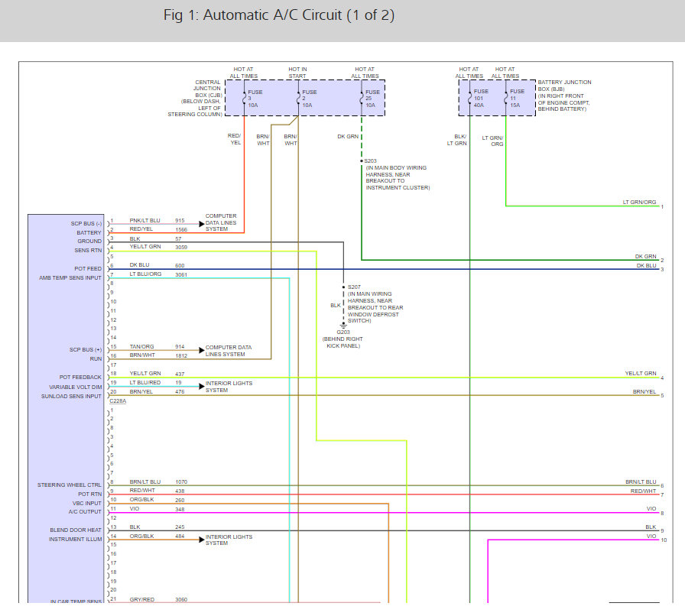Click 'BRN/LT BLU' at right-edge terminal 6
Viewport: 685px width, 616px height.
point(641,482)
